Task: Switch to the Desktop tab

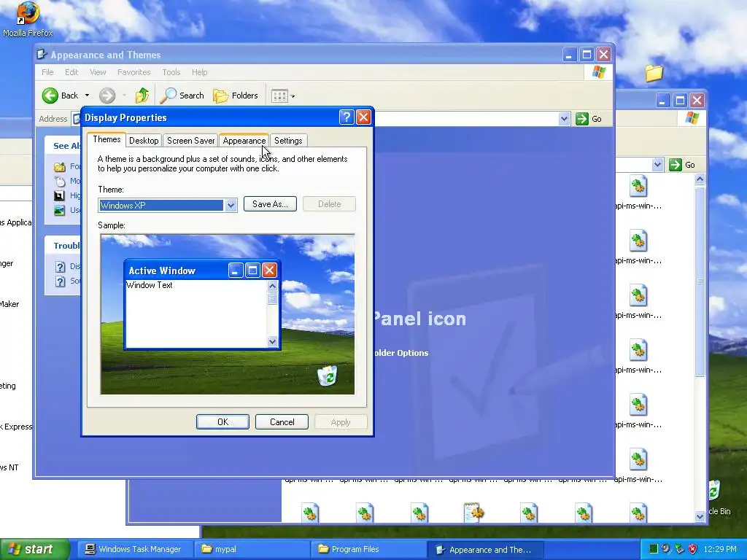Action: point(144,141)
